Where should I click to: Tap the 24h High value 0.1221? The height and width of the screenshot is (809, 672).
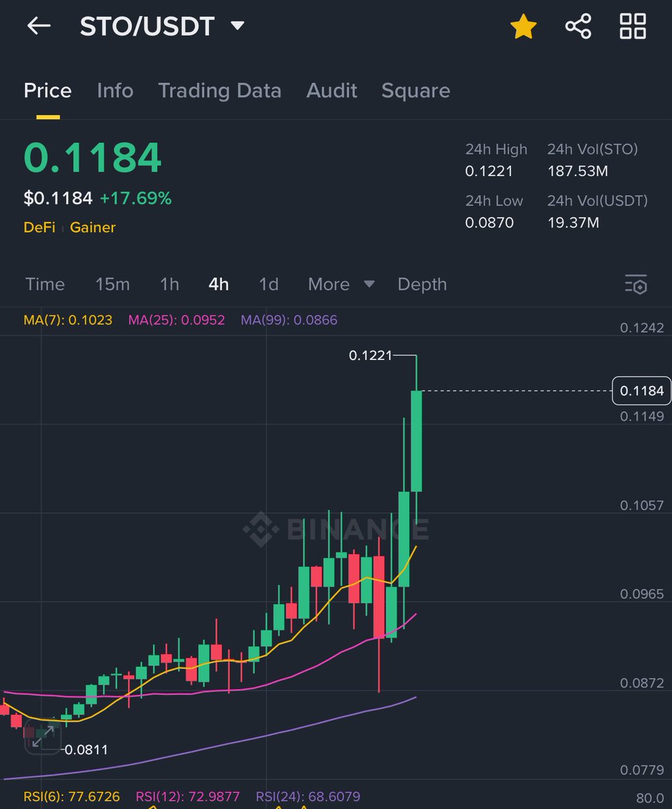point(489,171)
